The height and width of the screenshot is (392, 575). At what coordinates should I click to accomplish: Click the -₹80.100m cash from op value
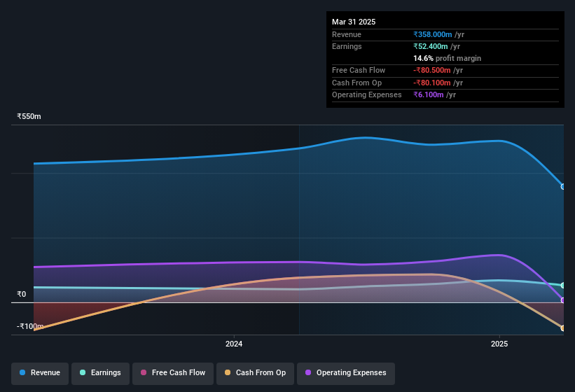click(x=432, y=83)
